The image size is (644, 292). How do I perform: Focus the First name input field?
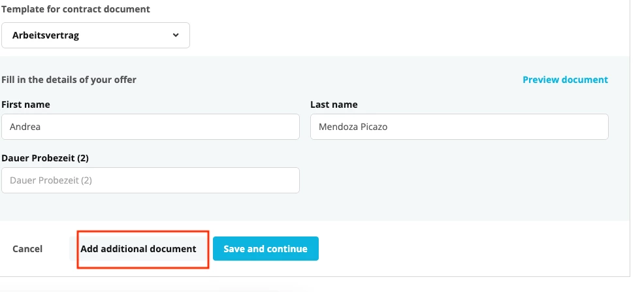150,127
